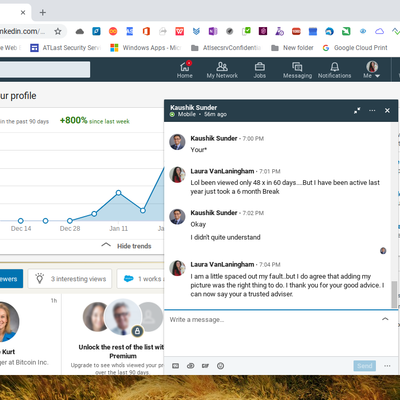Click the small read-receipt avatar

tap(383, 251)
